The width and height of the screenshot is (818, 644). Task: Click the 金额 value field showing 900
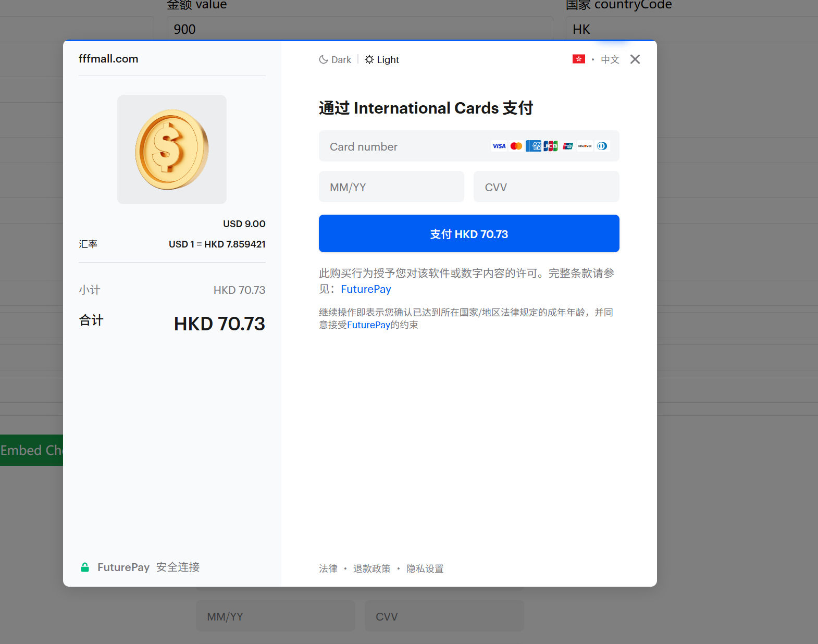(x=360, y=29)
